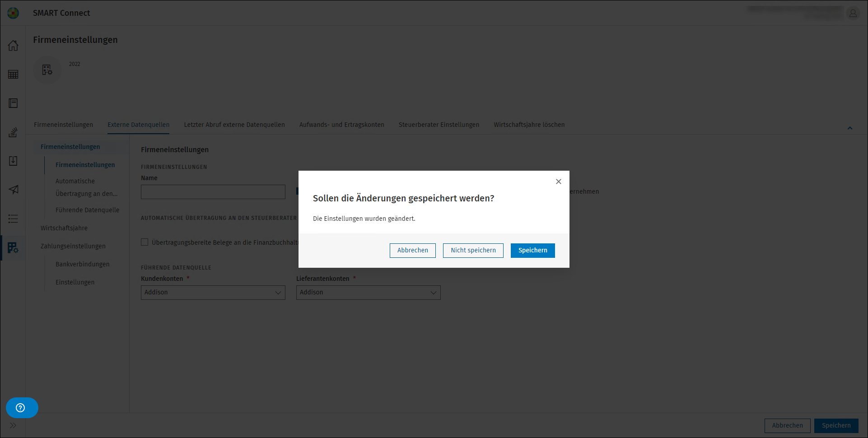Open the stamp/approval sidebar icon
Viewport: 868px width, 438px height.
[13, 132]
